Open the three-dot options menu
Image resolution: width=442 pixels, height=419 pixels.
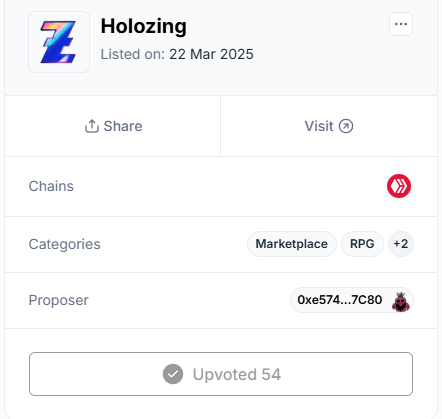(401, 24)
